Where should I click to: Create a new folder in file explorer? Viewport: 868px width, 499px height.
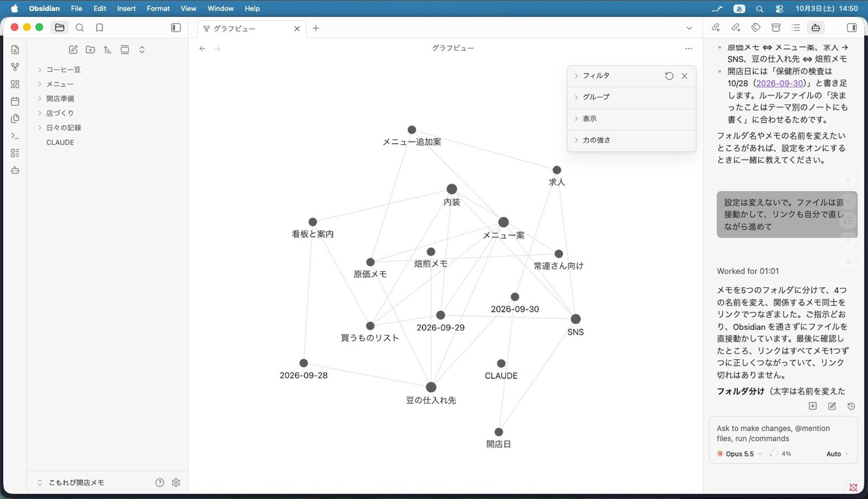coord(91,50)
